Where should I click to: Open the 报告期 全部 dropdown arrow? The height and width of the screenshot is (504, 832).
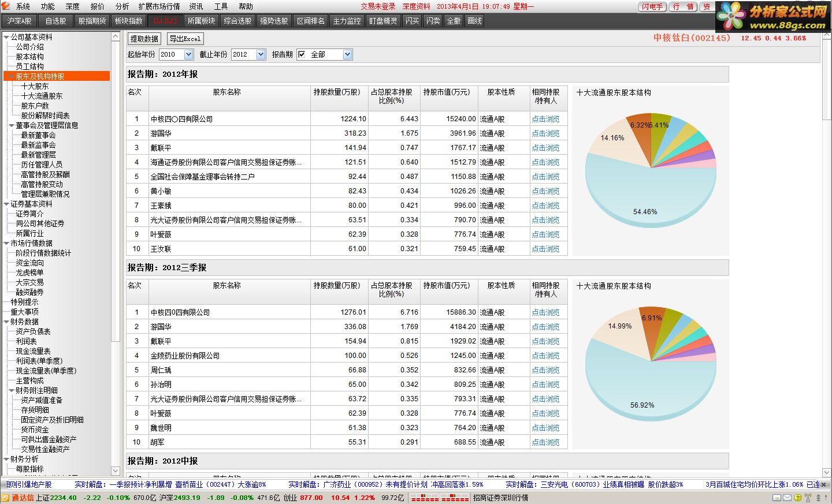coord(347,54)
